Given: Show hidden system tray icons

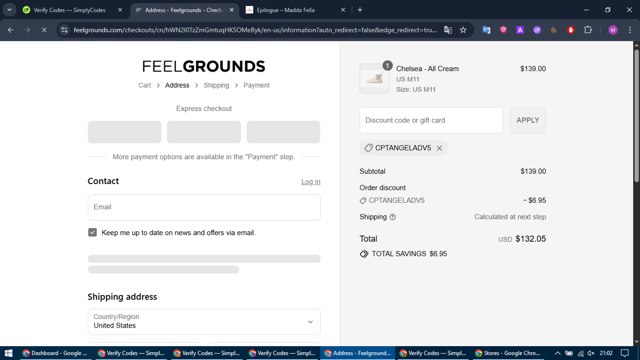Looking at the screenshot, I should [x=557, y=353].
